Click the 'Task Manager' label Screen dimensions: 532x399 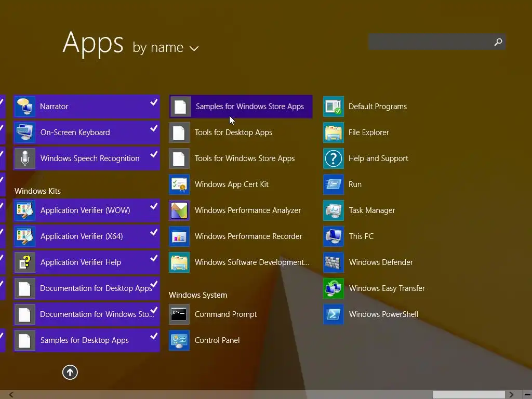[372, 210]
